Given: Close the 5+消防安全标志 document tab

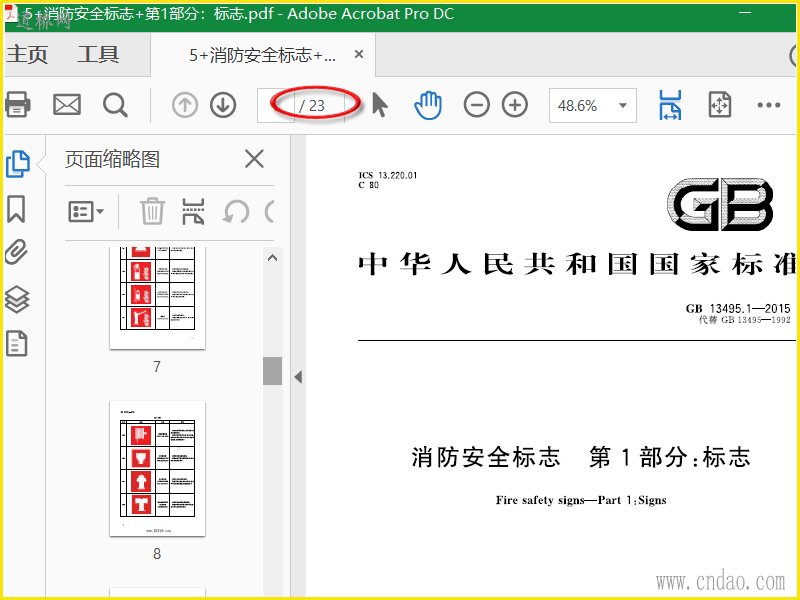Looking at the screenshot, I should click(x=359, y=54).
